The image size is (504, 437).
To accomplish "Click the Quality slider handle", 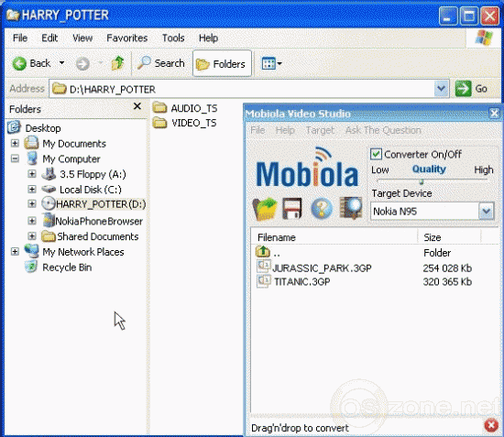I will point(422,182).
